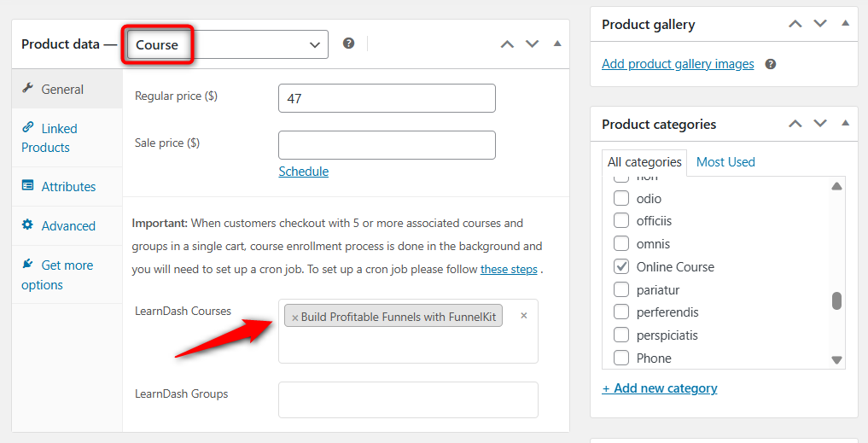This screenshot has height=443, width=868.
Task: Collapse the Product categories panel
Action: [x=845, y=124]
